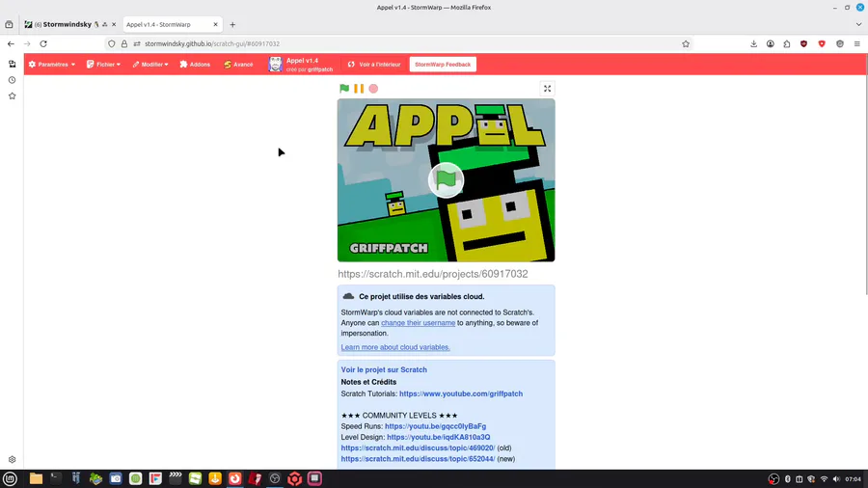
Task: Click the scratch.mit.edu project URL field
Action: 433,274
